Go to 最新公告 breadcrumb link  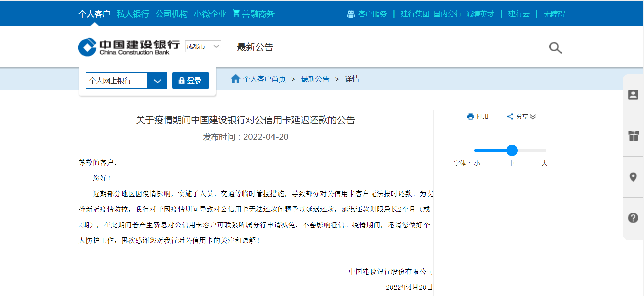[315, 79]
